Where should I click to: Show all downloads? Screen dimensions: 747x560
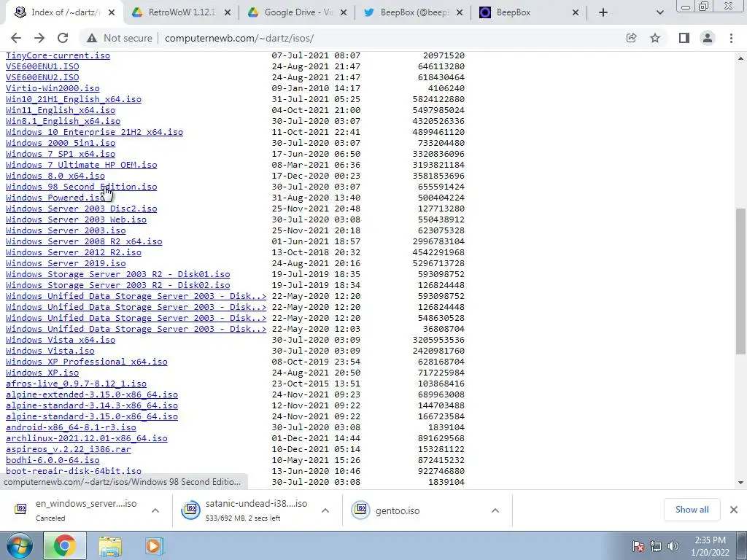[692, 510]
